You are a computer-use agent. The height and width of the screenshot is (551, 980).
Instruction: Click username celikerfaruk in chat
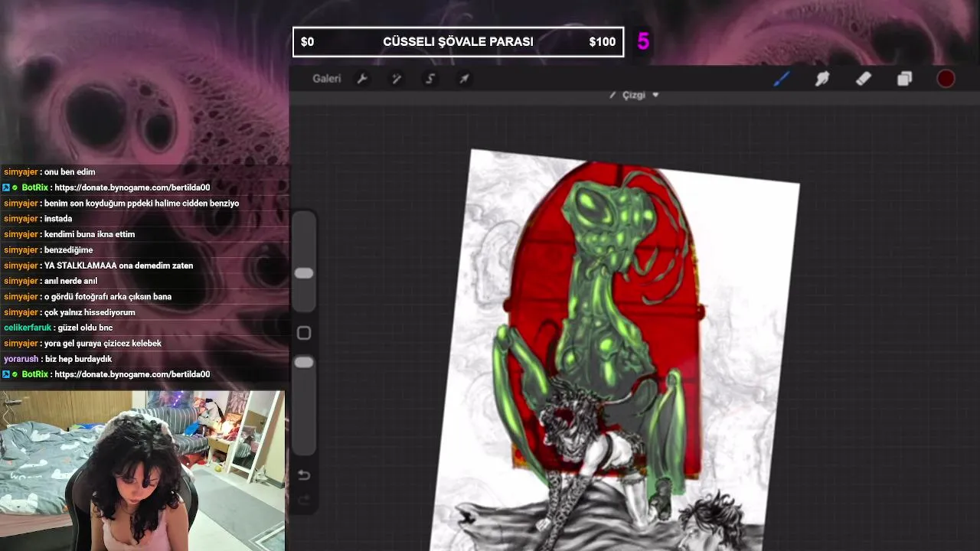click(28, 328)
